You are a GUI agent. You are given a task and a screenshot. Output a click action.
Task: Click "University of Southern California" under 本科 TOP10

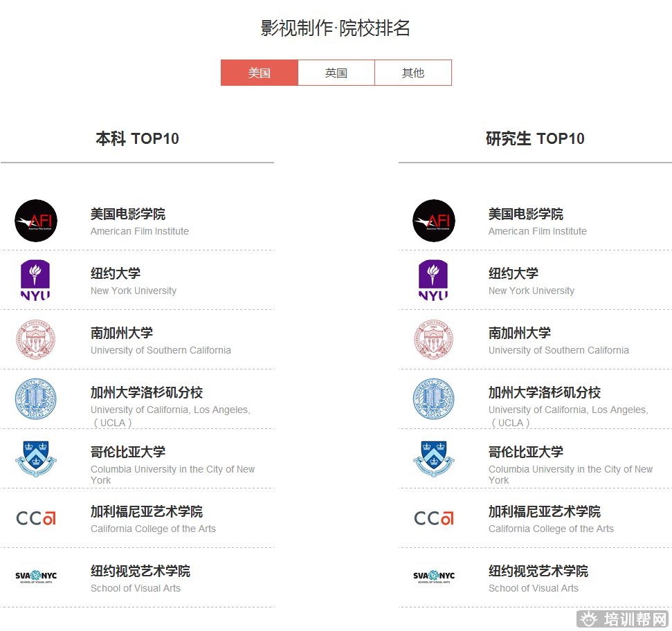point(161,350)
